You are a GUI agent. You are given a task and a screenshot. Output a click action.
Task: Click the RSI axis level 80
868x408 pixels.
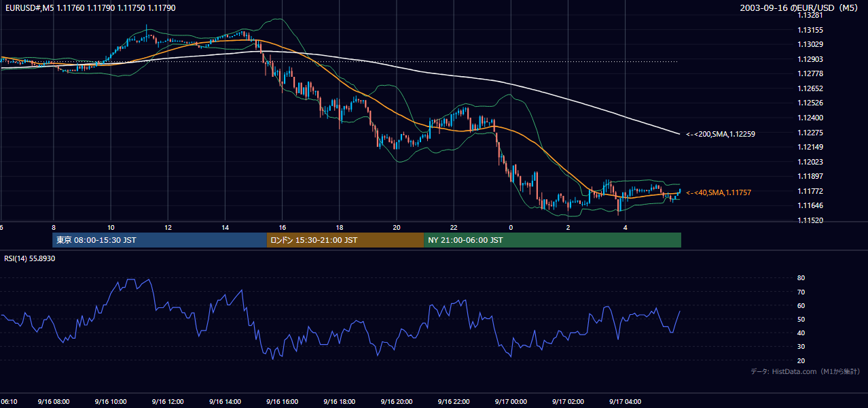(801, 278)
